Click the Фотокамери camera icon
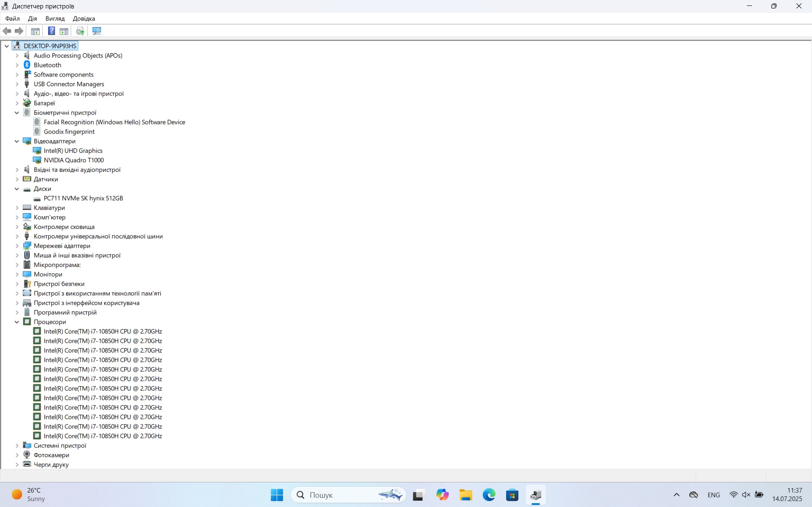The height and width of the screenshot is (507, 812). [27, 455]
